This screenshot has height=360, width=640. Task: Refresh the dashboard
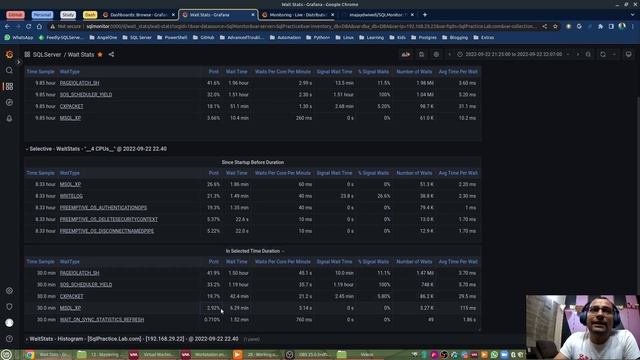click(603, 54)
